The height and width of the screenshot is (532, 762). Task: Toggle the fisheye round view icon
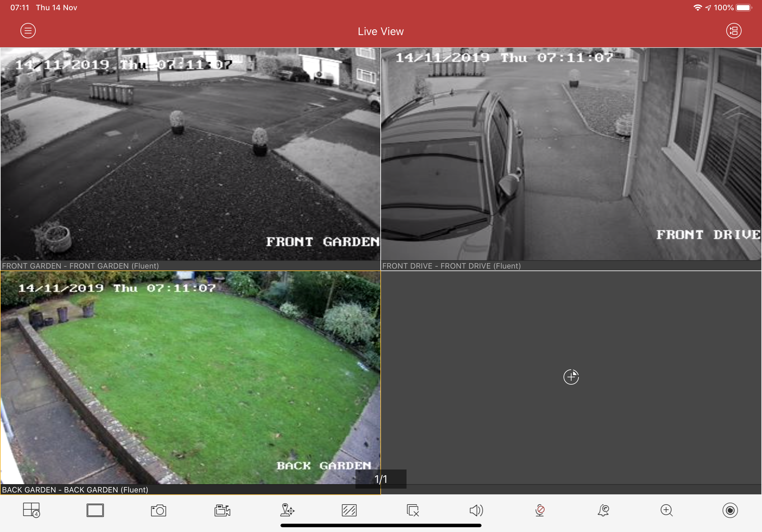(730, 510)
